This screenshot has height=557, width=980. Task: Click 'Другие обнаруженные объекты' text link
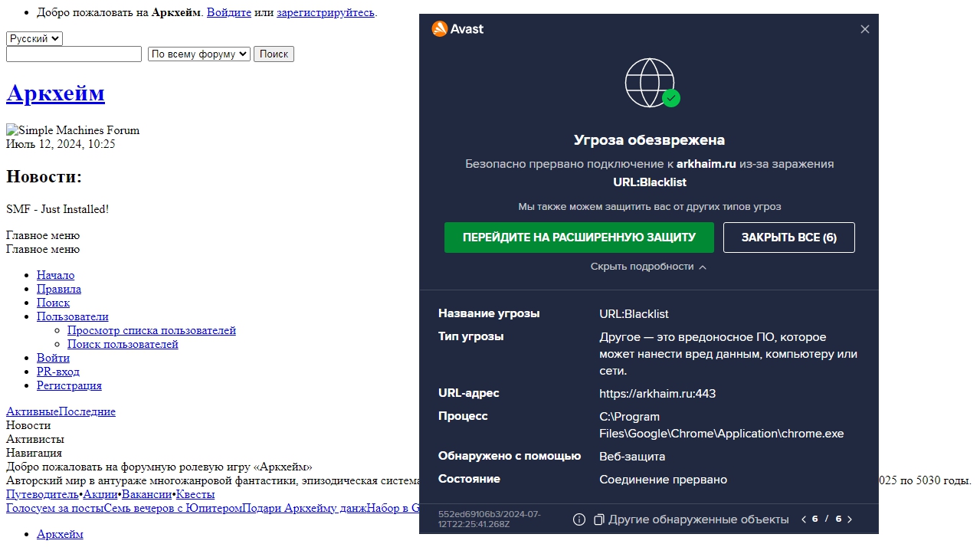[x=698, y=519]
